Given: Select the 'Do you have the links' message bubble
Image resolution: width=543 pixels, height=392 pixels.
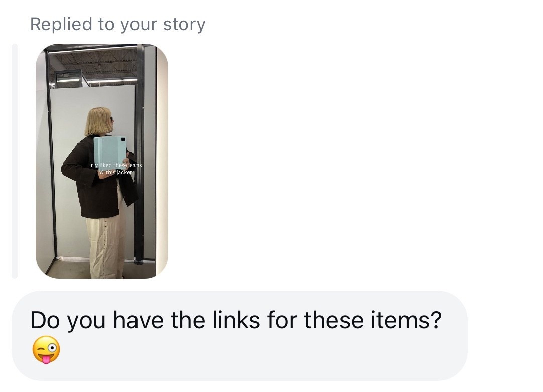Looking at the screenshot, I should click(239, 336).
